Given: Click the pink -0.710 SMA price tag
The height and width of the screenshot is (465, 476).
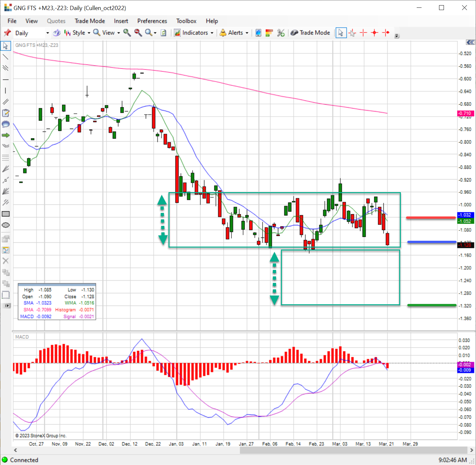Looking at the screenshot, I should click(466, 113).
